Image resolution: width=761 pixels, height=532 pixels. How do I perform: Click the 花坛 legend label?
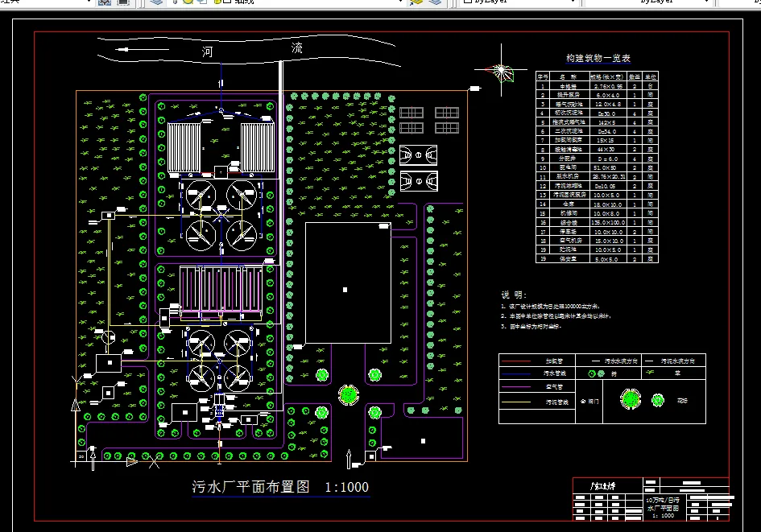click(682, 401)
